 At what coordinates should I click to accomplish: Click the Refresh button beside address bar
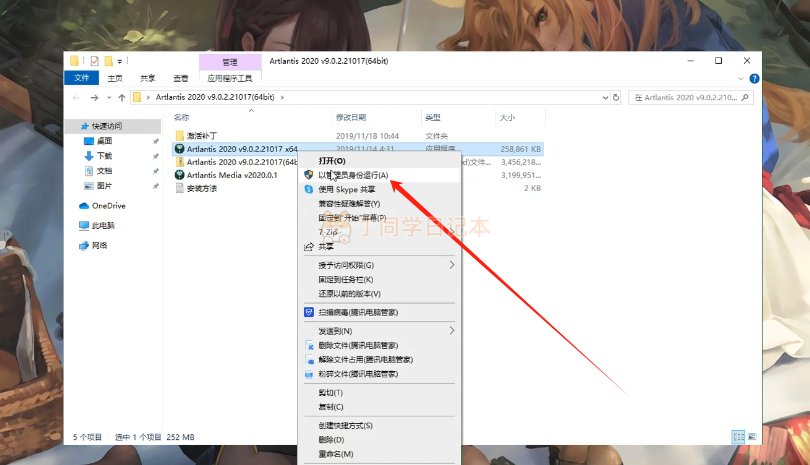[616, 97]
